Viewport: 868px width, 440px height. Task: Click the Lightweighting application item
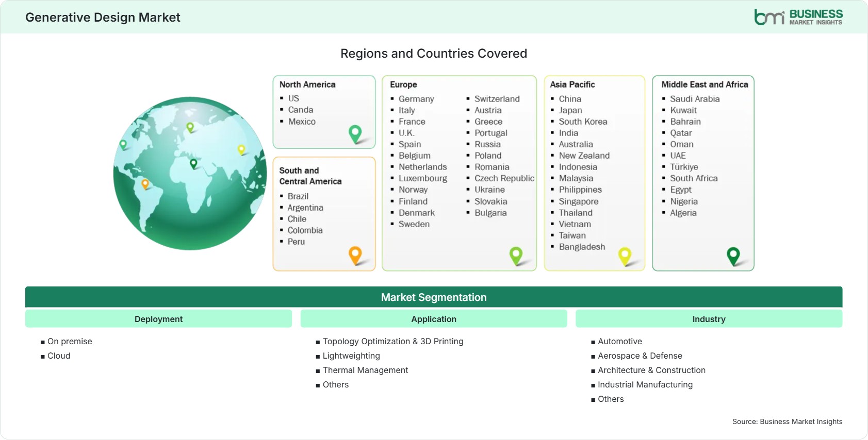(351, 356)
